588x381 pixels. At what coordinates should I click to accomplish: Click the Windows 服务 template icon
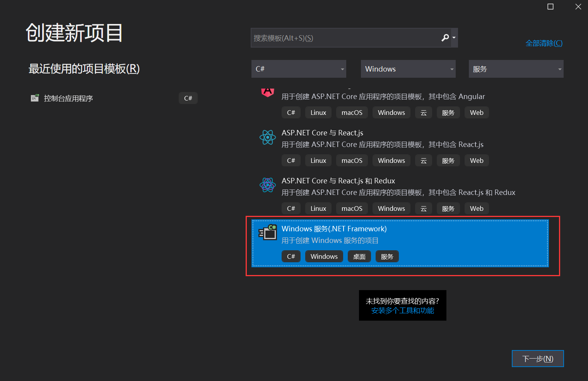coord(268,232)
